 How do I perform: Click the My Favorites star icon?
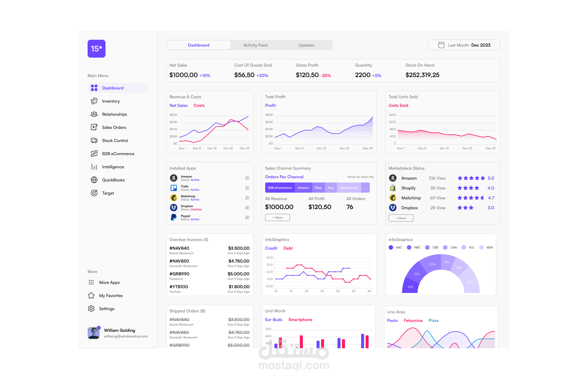coord(91,295)
